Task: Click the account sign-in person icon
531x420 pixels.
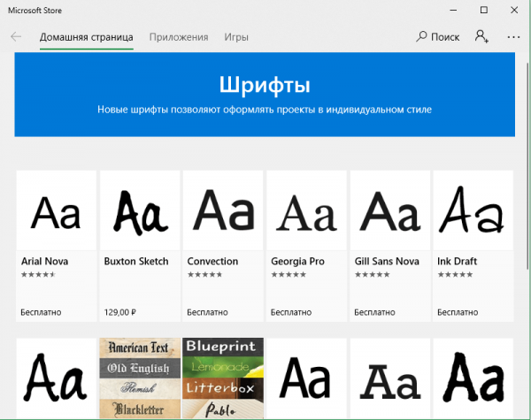Action: click(481, 36)
